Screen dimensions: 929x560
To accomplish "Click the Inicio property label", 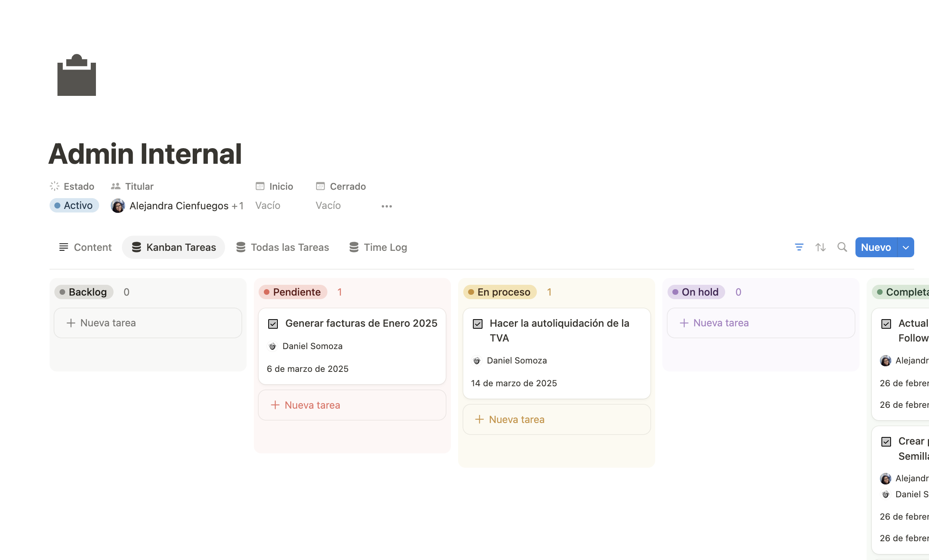I will click(x=281, y=186).
